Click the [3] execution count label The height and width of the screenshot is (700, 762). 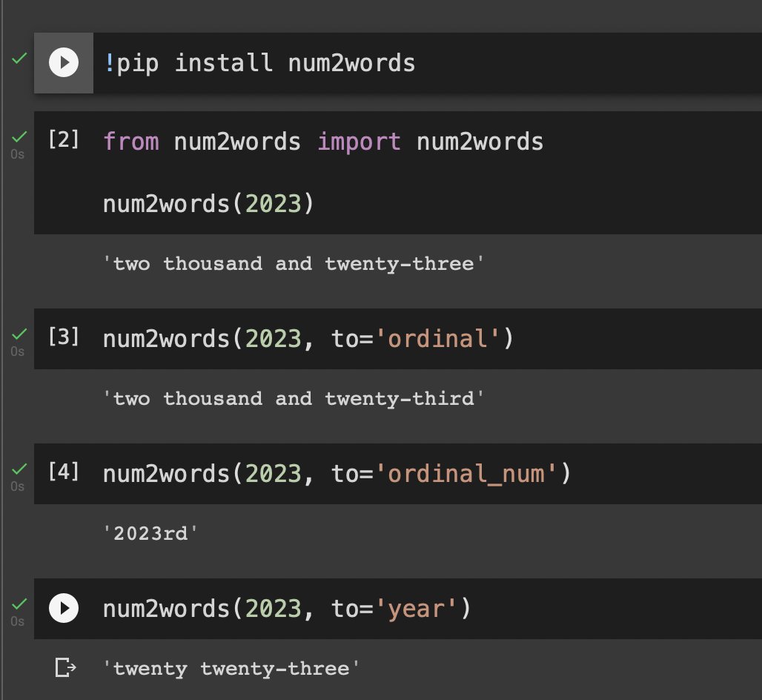(x=64, y=337)
